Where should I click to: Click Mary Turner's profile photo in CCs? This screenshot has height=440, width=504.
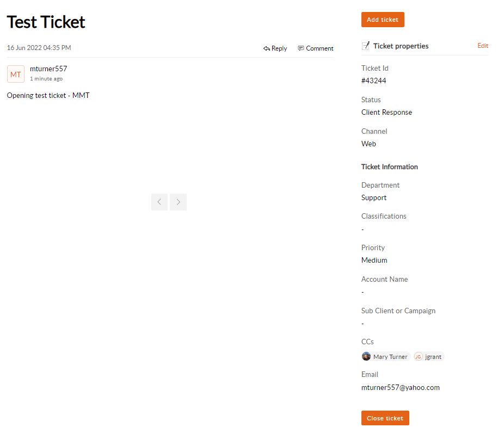pos(366,356)
